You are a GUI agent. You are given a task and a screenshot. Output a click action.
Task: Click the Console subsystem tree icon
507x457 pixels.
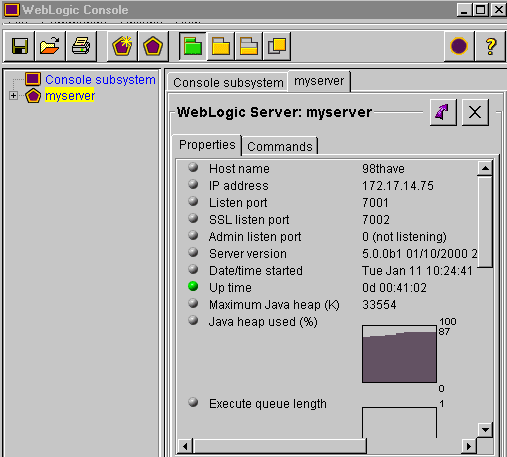click(x=33, y=79)
